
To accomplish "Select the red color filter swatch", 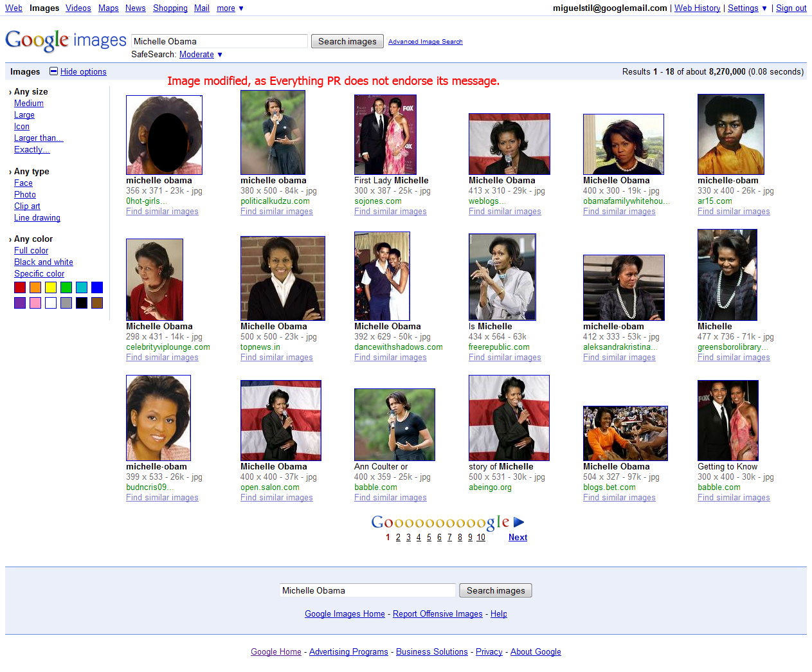I will pos(20,287).
